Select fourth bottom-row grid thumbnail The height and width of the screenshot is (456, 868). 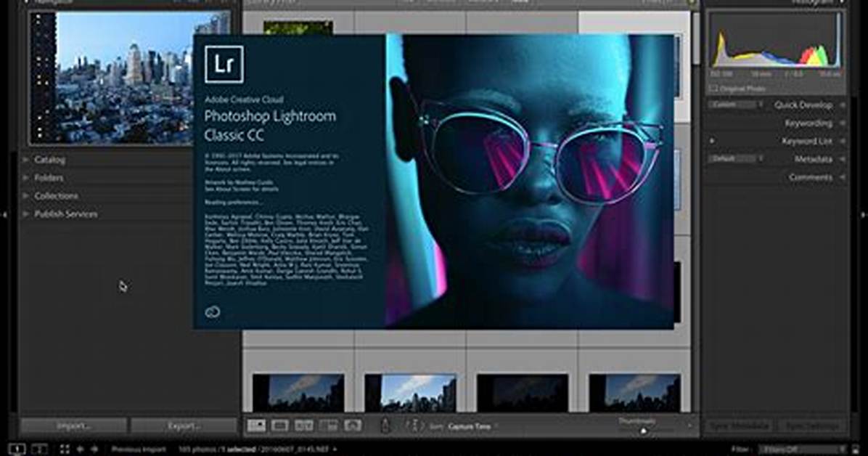pyautogui.click(x=634, y=393)
